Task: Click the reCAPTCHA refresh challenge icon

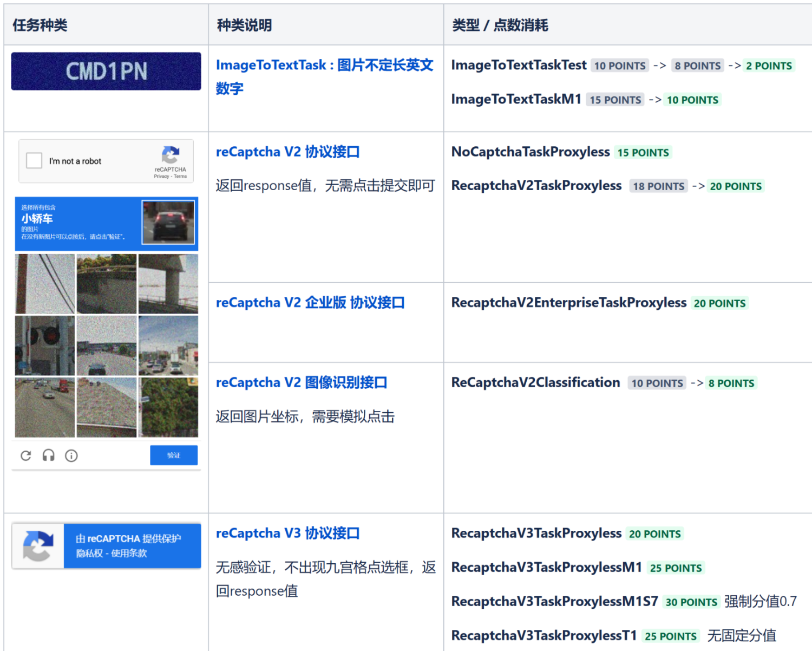Action: [x=25, y=456]
